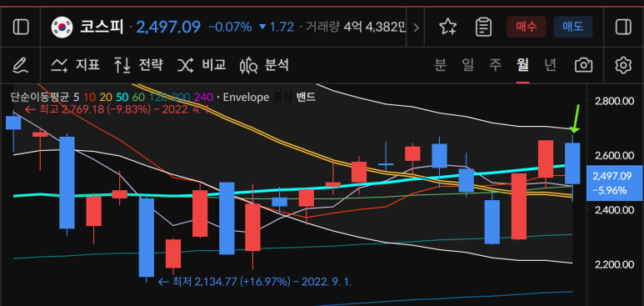The image size is (644, 306).
Task: Switch to the 주 weekly timeframe
Action: point(496,65)
